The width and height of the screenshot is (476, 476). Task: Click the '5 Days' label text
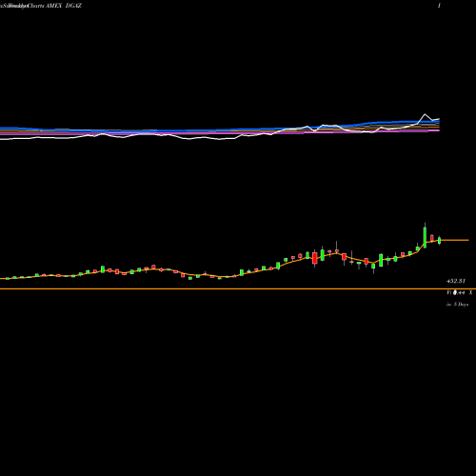pos(461,304)
